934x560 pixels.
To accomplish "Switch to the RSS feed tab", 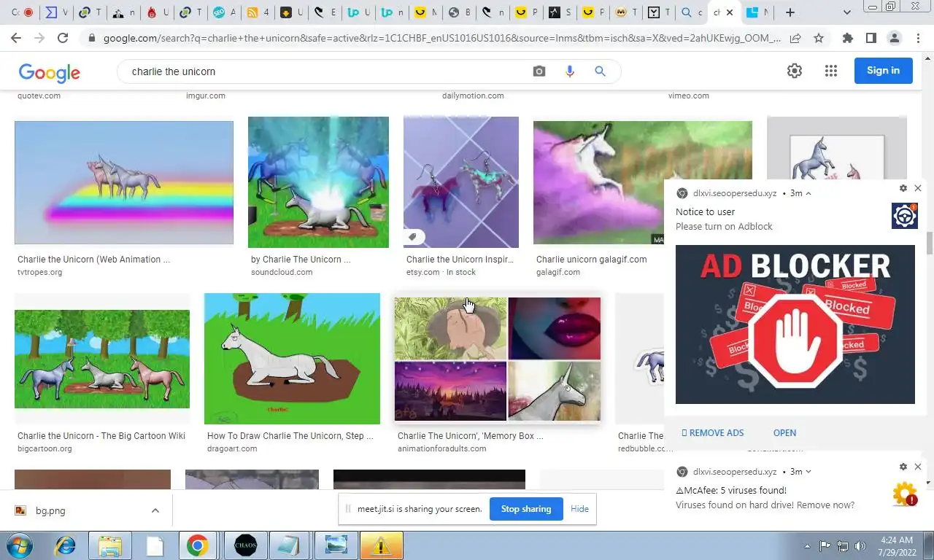I will click(x=258, y=12).
